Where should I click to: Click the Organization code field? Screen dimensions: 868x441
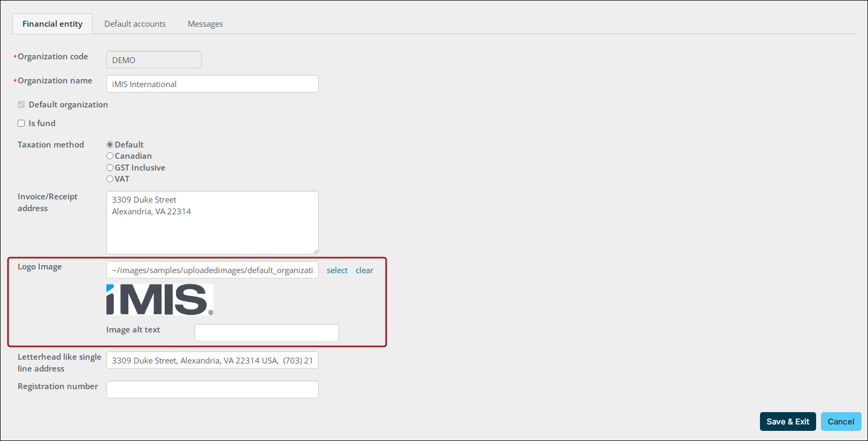point(154,60)
